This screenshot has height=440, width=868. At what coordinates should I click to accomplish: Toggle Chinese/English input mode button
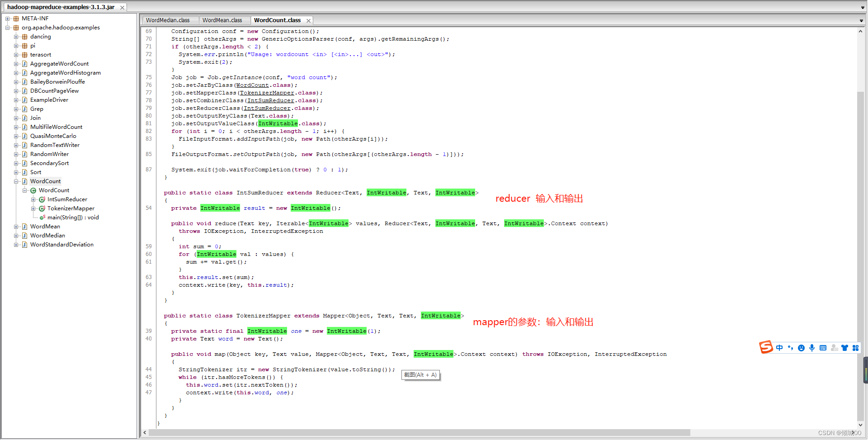click(x=779, y=348)
